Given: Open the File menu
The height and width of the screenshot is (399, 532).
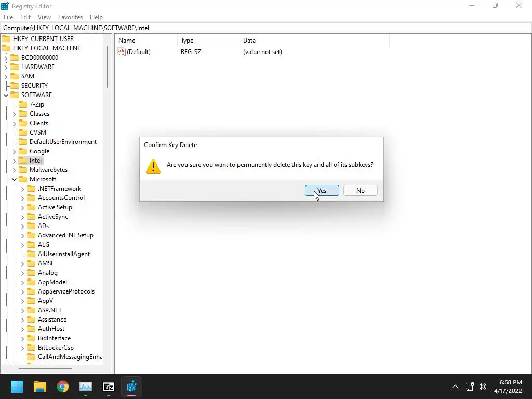Looking at the screenshot, I should pyautogui.click(x=8, y=17).
